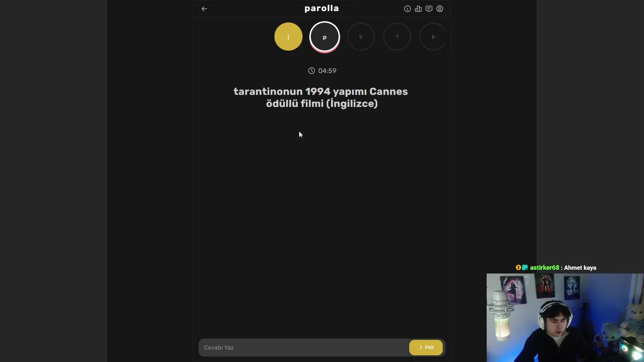Click the yellow PAS button
644x362 pixels.
point(426,347)
